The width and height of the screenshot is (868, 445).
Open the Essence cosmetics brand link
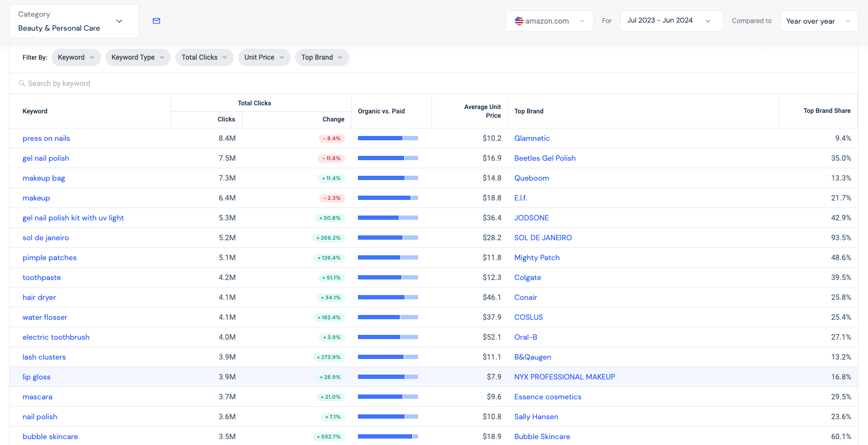548,397
